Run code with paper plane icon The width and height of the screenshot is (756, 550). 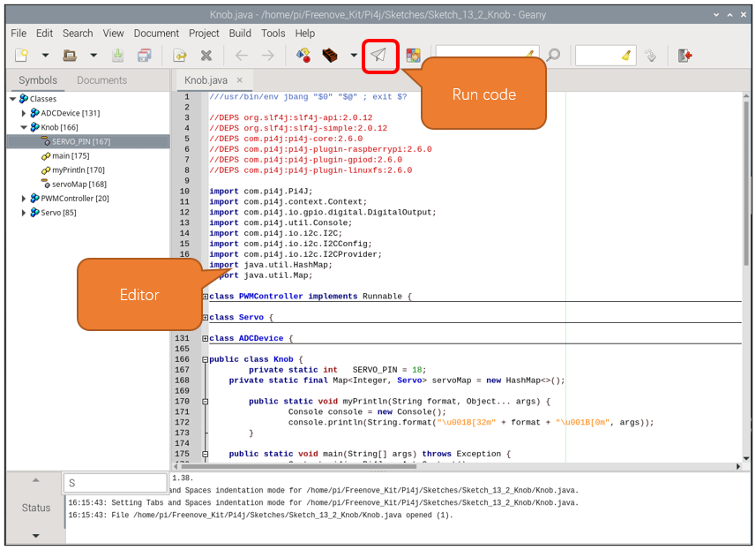(x=379, y=56)
